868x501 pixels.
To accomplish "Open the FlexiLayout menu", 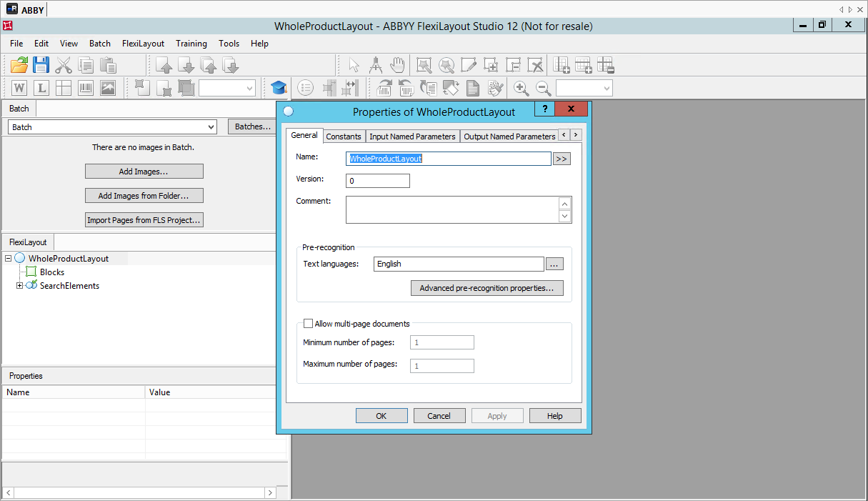I will pos(143,44).
